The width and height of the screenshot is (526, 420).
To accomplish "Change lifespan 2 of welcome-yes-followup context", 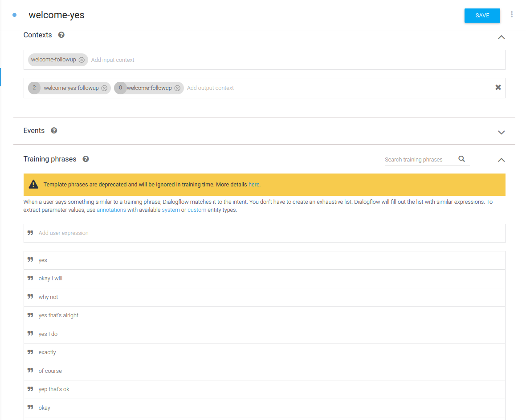I will (34, 88).
